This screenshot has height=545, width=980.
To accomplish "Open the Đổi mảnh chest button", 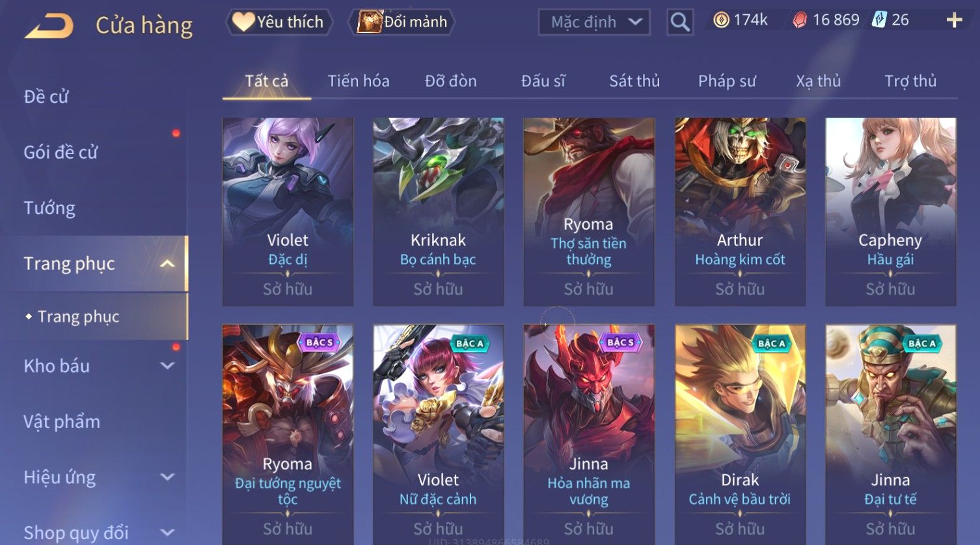I will point(402,22).
